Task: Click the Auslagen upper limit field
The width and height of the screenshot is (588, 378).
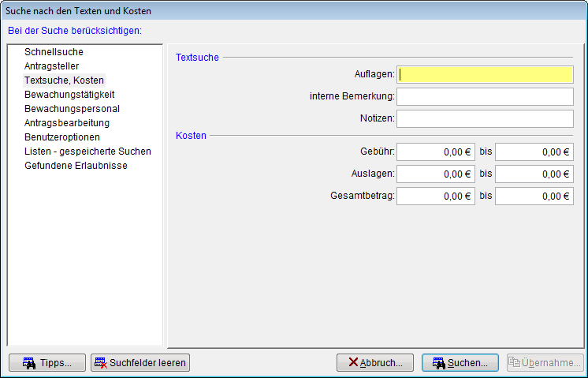Action: click(534, 174)
